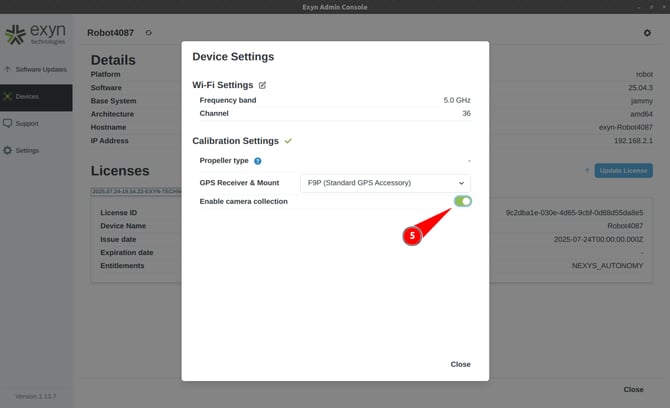The height and width of the screenshot is (408, 670).
Task: Open the gear icon in top-right corner
Action: pyautogui.click(x=646, y=33)
